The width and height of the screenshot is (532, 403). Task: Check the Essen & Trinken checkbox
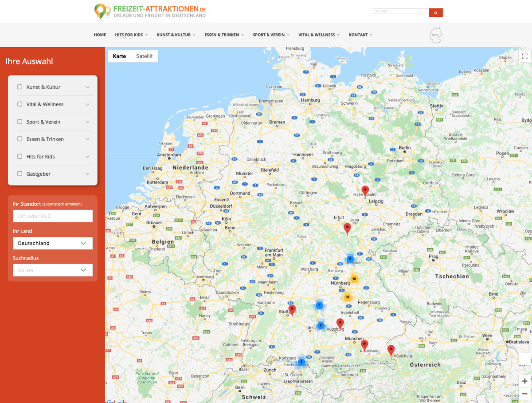[20, 139]
